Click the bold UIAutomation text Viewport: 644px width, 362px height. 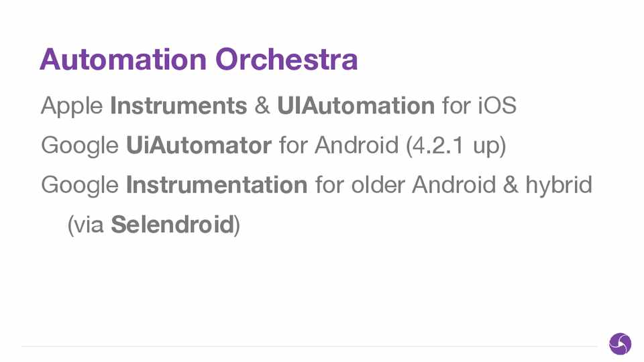356,106
